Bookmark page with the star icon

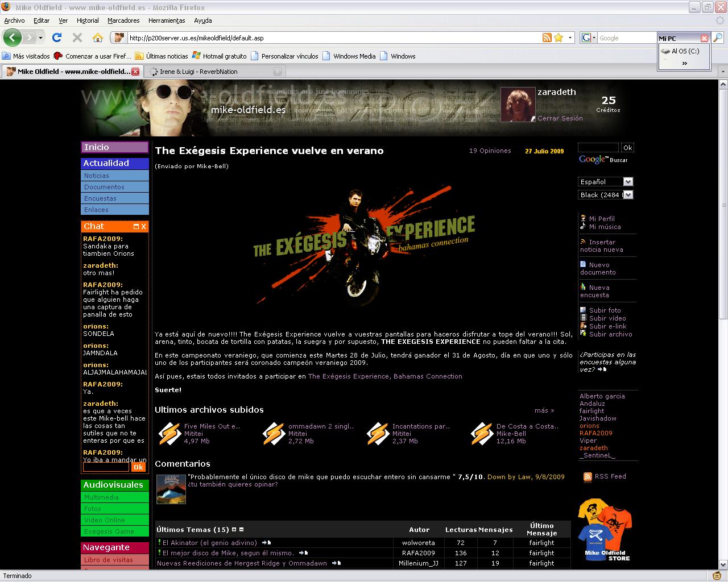click(559, 38)
